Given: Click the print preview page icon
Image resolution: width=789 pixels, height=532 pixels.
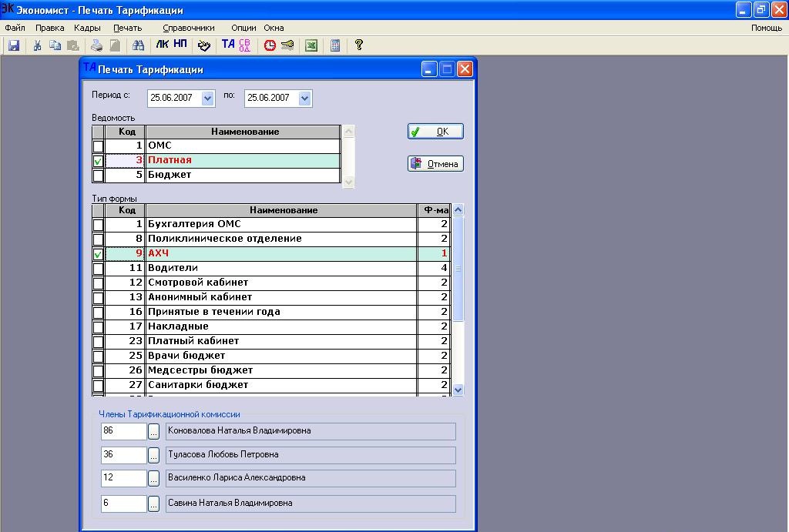Looking at the screenshot, I should tap(116, 45).
